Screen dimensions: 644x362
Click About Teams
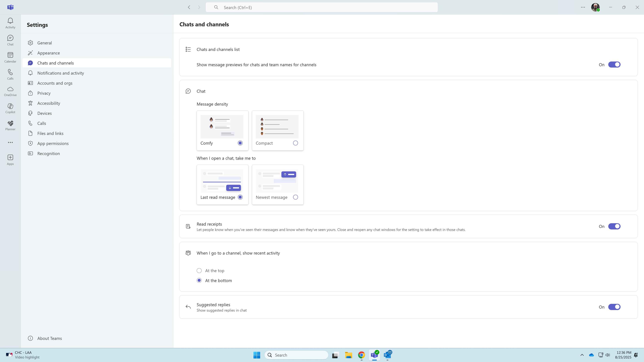click(49, 338)
